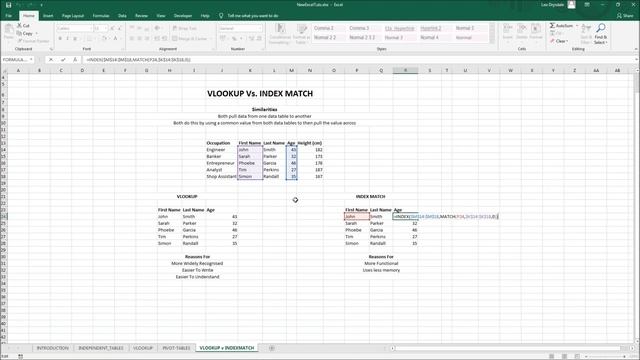The image size is (640, 360).
Task: Click the Share button
Action: 625,16
